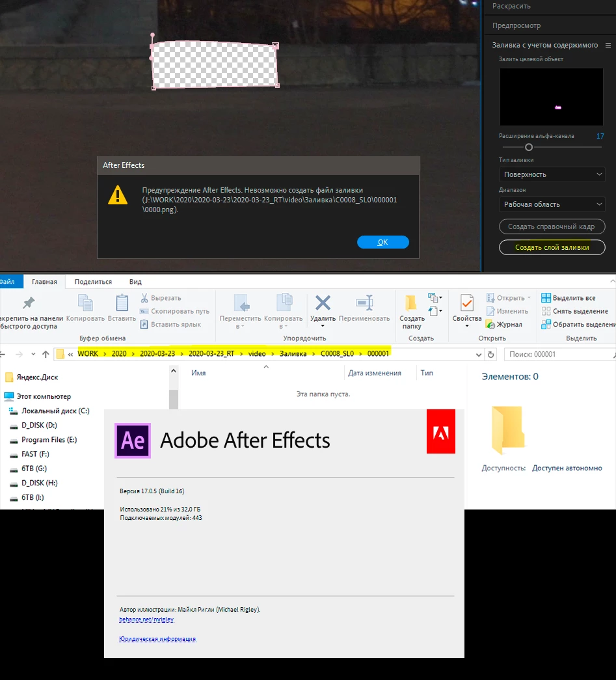Click the 'Вырезать' scissors icon
The height and width of the screenshot is (680, 616).
[x=144, y=298]
